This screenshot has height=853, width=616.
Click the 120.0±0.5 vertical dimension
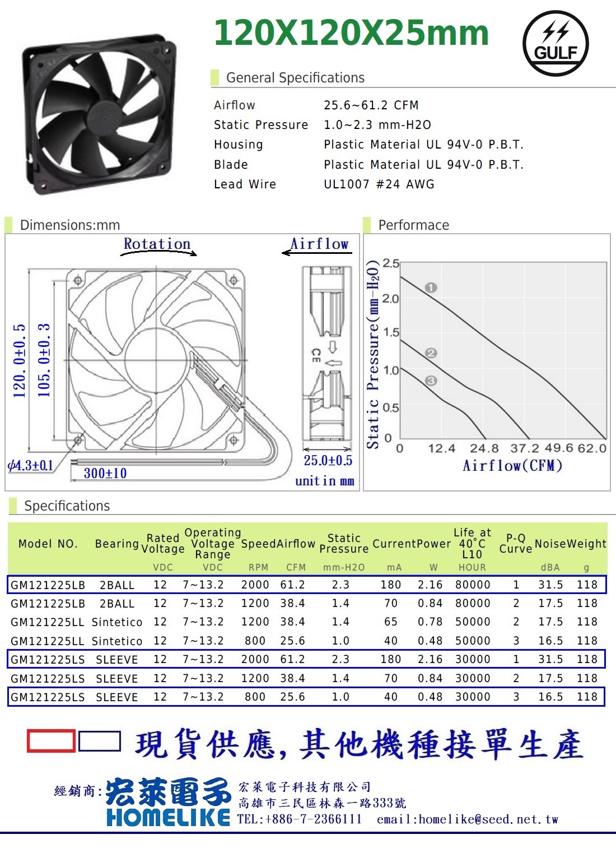20,360
